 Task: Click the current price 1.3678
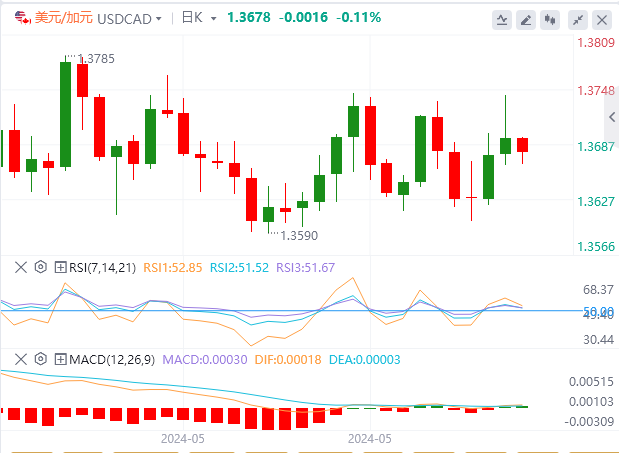click(249, 17)
